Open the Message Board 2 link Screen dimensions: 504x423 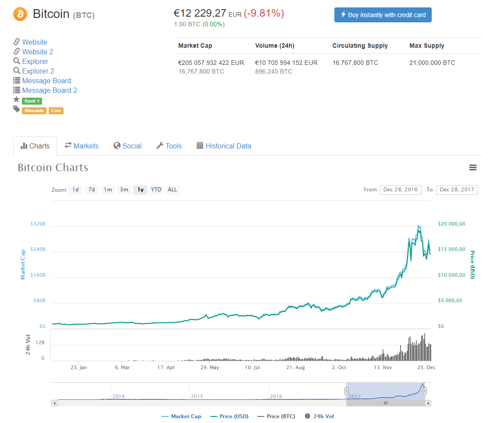click(50, 90)
